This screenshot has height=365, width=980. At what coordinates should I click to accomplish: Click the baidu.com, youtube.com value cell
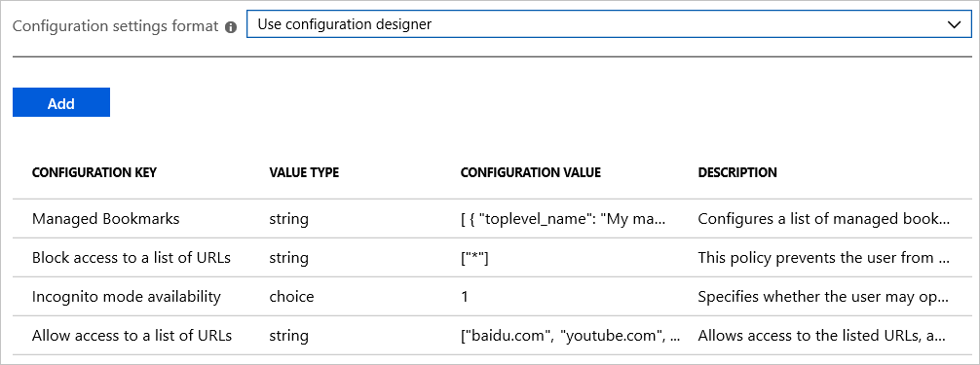(x=570, y=336)
